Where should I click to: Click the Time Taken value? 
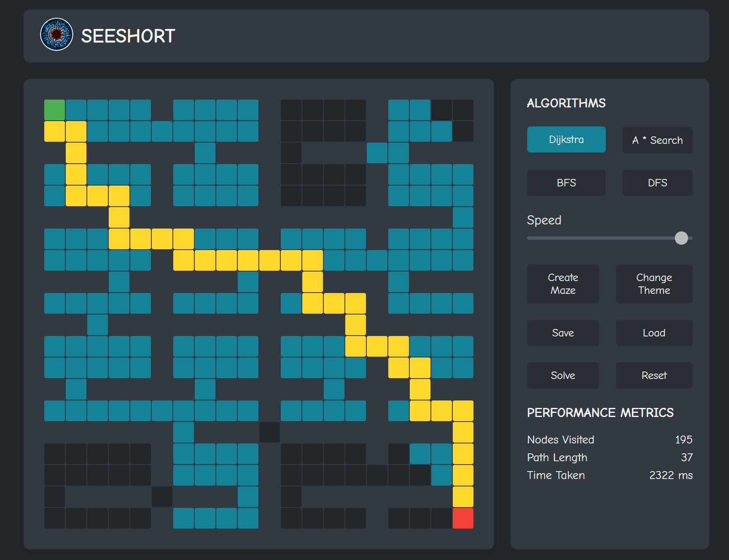(671, 475)
